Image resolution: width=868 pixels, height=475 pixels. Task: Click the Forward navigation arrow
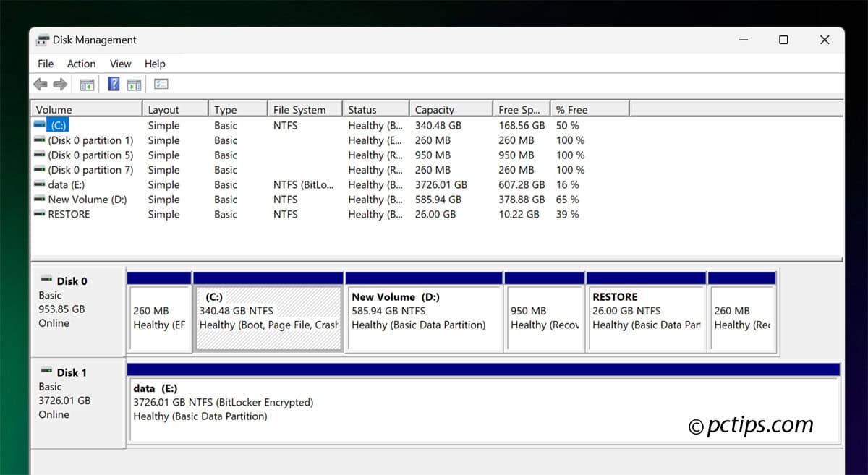[x=61, y=84]
